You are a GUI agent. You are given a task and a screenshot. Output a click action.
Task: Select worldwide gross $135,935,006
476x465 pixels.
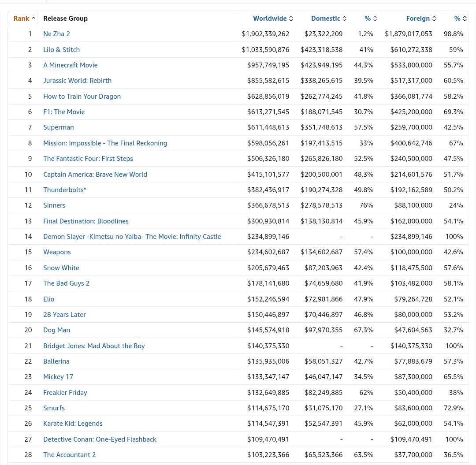point(268,361)
